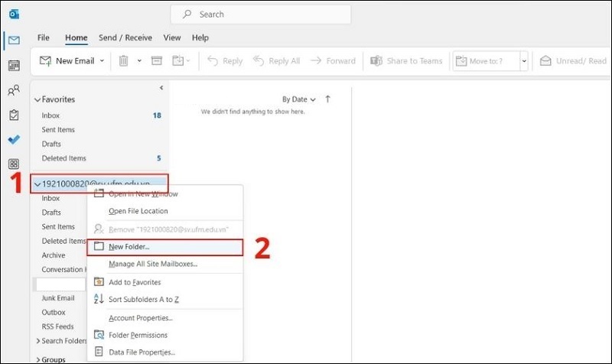The height and width of the screenshot is (364, 612).
Task: Open the New Email dropdown arrow
Action: (102, 61)
